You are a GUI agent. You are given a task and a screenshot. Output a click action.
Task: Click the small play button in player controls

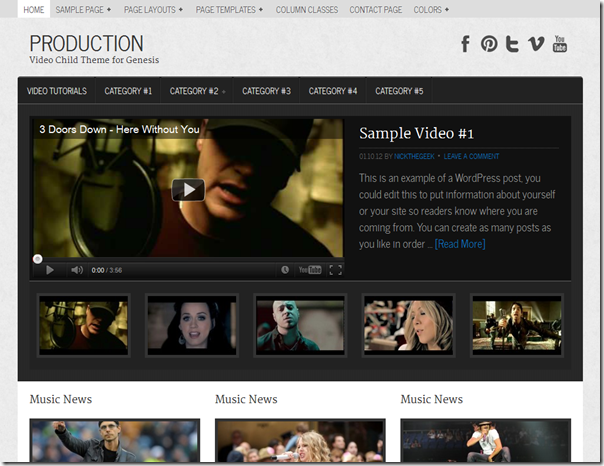[50, 270]
